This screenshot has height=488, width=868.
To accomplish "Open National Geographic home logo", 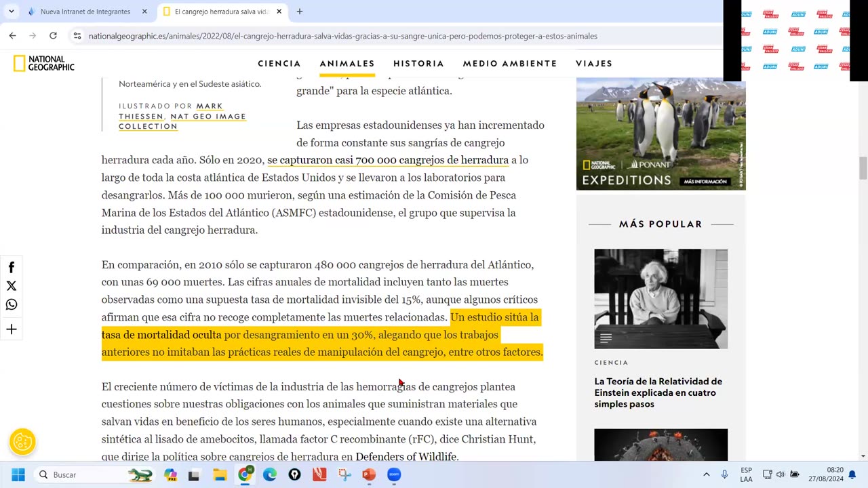I will pyautogui.click(x=43, y=63).
